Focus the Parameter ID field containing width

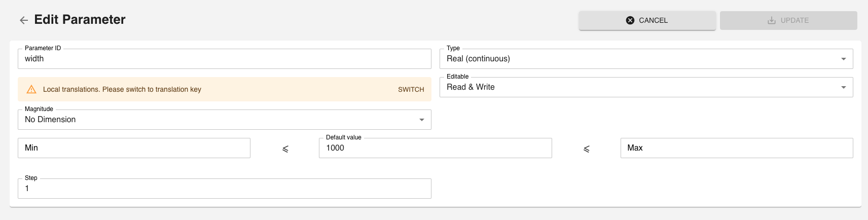click(x=224, y=59)
